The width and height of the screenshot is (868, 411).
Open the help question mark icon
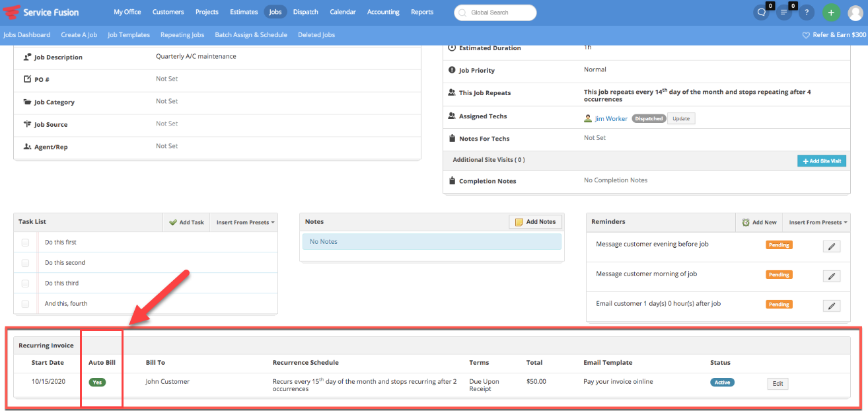point(807,13)
